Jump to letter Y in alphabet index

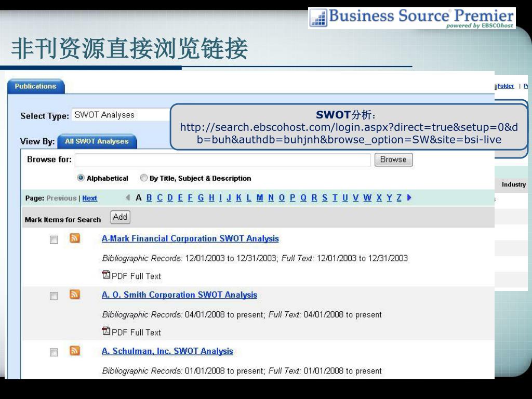(x=389, y=198)
